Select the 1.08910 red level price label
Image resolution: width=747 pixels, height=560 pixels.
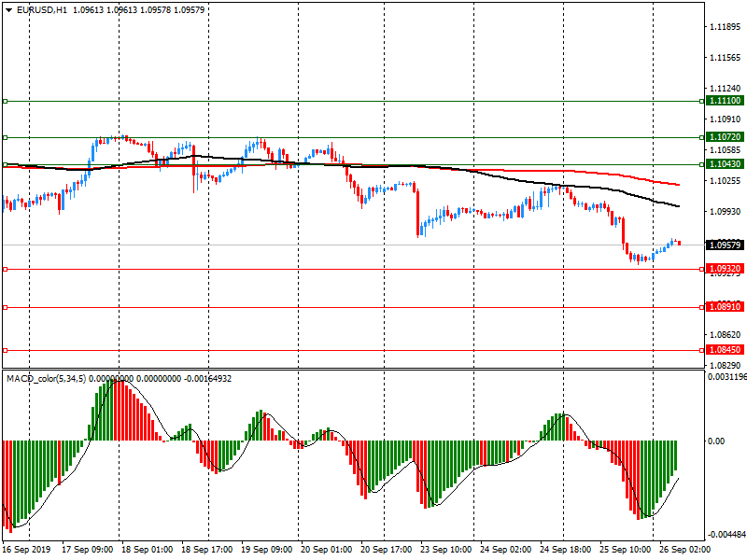[726, 307]
